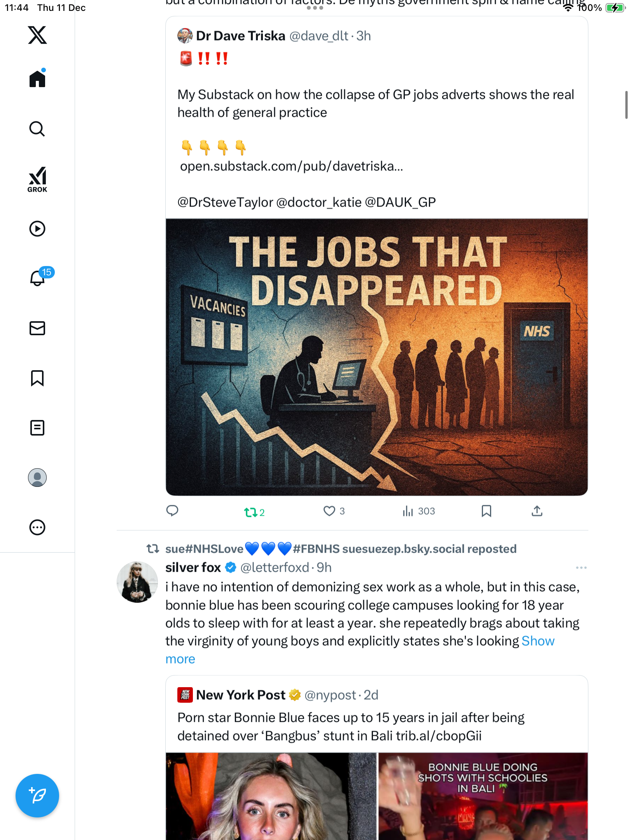630x840 pixels.
Task: Open the More options sidebar menu
Action: [37, 527]
